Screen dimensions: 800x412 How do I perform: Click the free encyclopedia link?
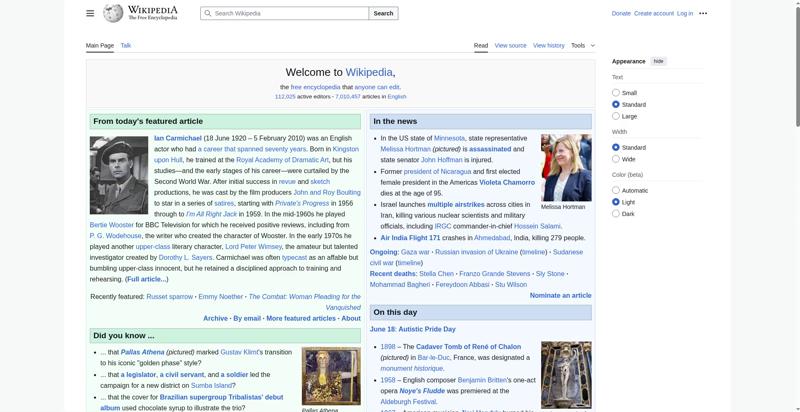click(x=315, y=87)
